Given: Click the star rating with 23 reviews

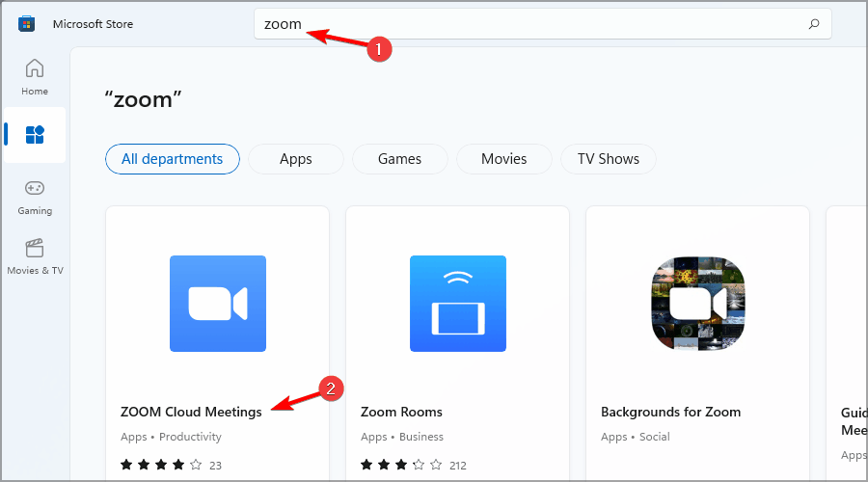Looking at the screenshot, I should [x=171, y=465].
